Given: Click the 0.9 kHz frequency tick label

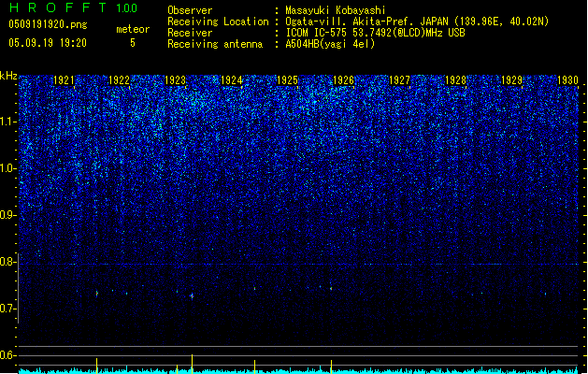Looking at the screenshot, I should point(8,215).
